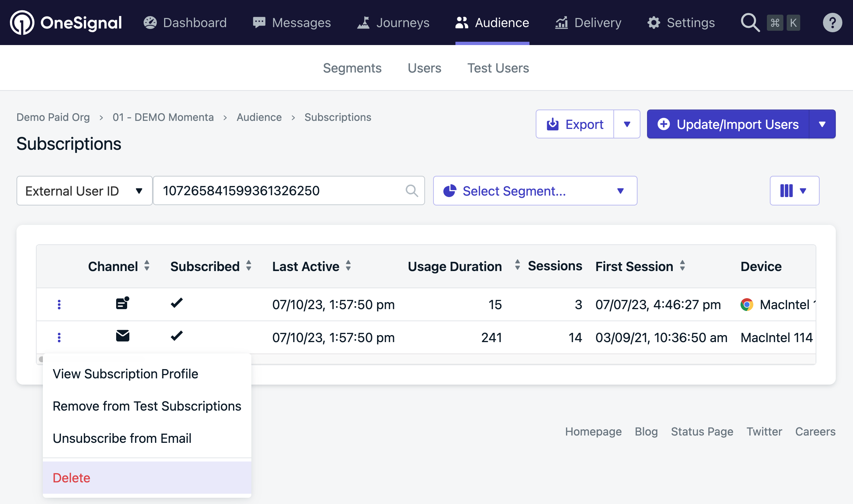This screenshot has width=853, height=504.
Task: Click the External User ID search field
Action: 278,191
